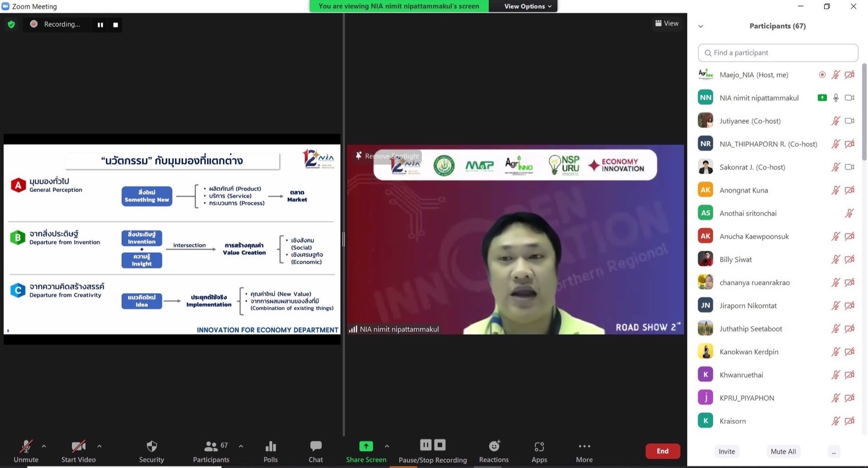Pause the recording at top left

[100, 24]
